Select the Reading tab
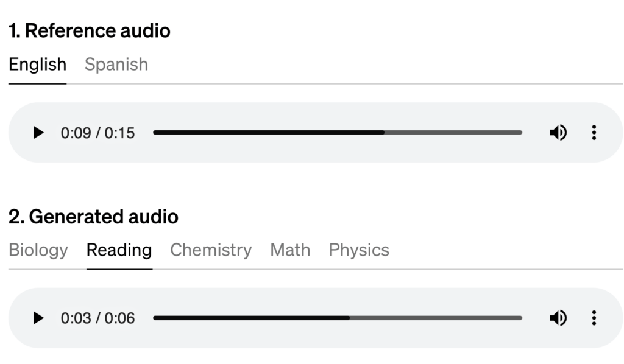This screenshot has height=364, width=624. 119,250
